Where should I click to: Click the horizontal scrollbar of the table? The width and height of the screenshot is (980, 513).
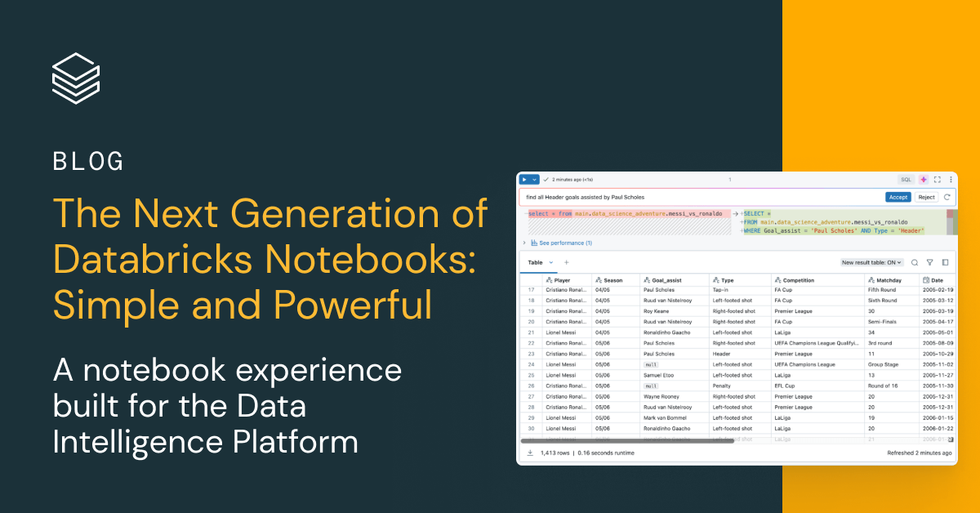627,442
